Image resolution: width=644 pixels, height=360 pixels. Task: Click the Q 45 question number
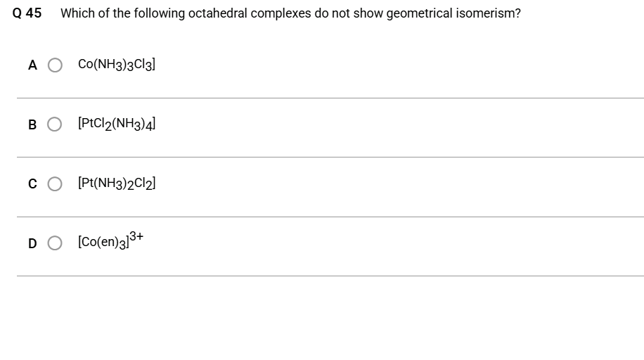[27, 13]
